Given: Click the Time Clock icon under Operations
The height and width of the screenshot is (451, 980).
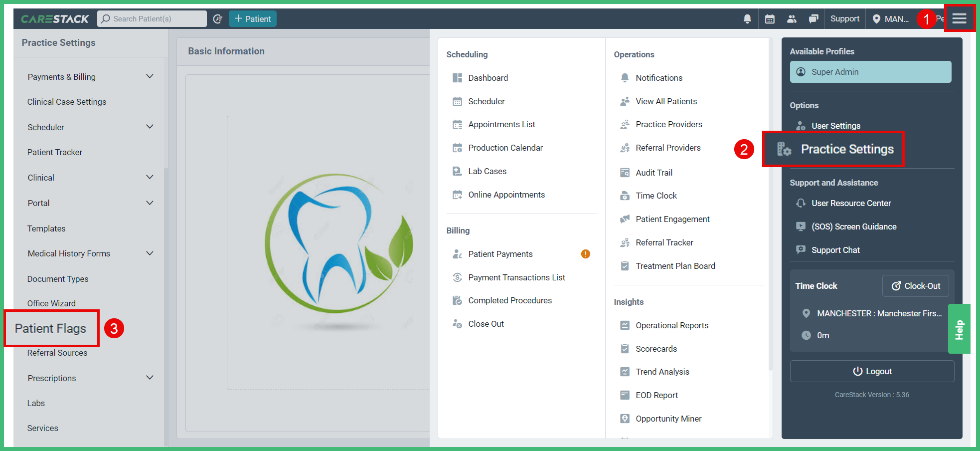Looking at the screenshot, I should click(625, 196).
